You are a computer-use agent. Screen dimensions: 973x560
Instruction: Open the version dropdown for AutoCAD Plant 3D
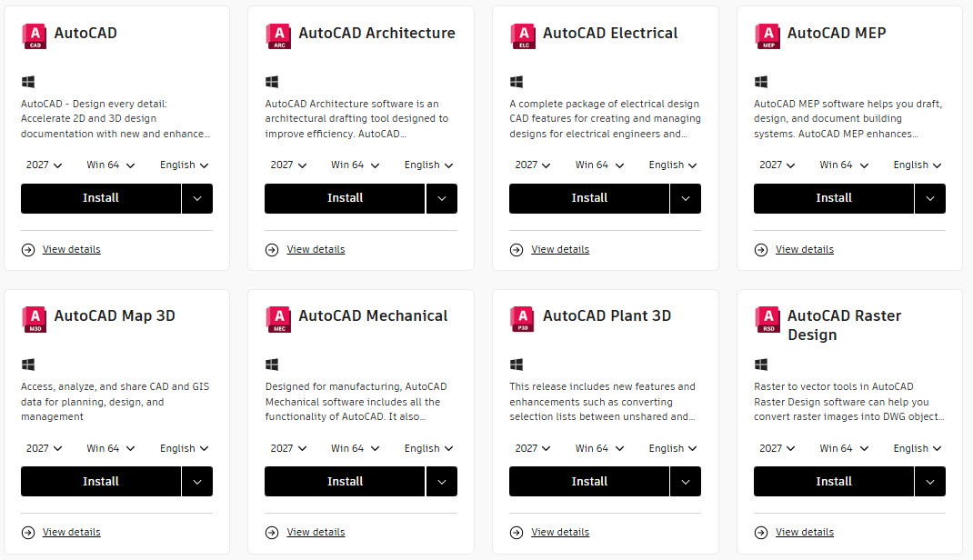coord(532,448)
